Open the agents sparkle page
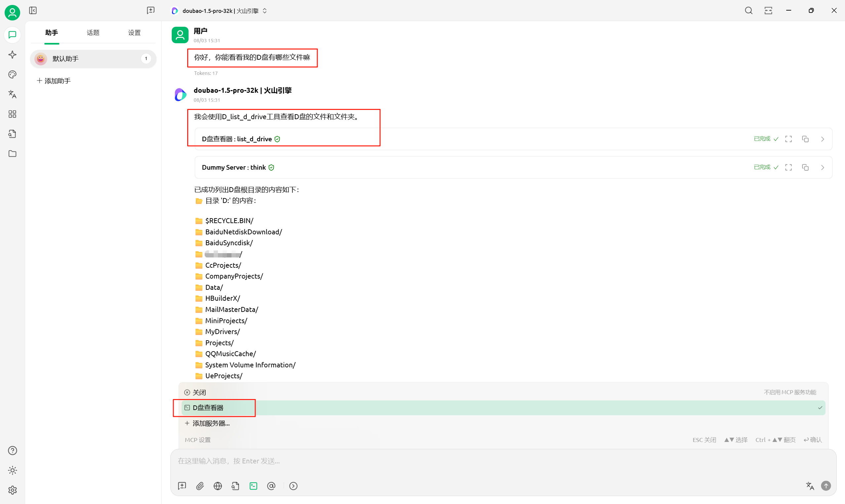845x504 pixels. [x=12, y=55]
